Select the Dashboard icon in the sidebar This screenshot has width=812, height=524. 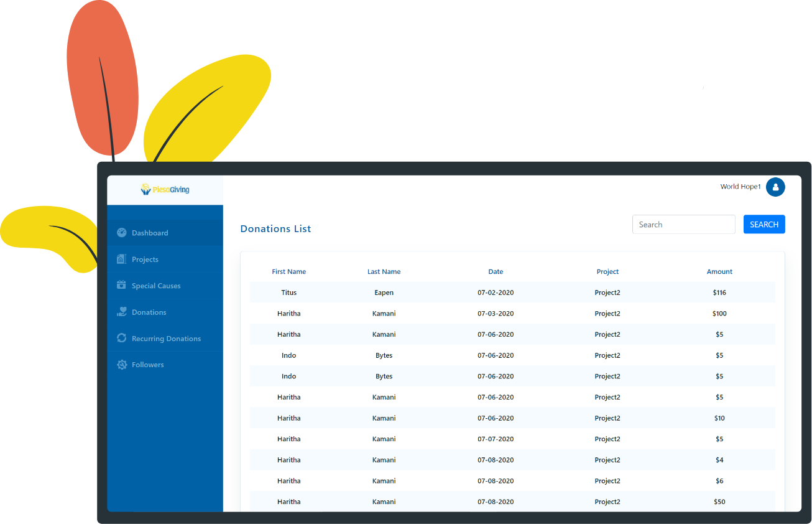tap(121, 232)
